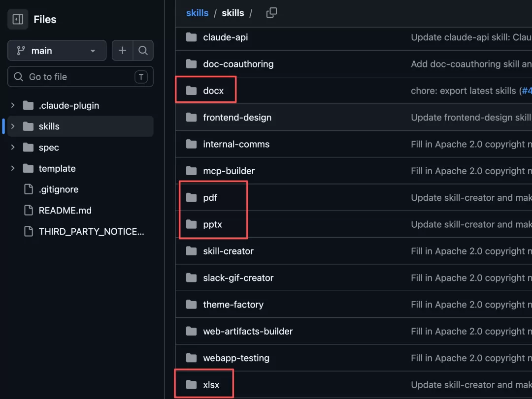The width and height of the screenshot is (532, 399).
Task: Expand the template folder chevron
Action: coord(13,168)
